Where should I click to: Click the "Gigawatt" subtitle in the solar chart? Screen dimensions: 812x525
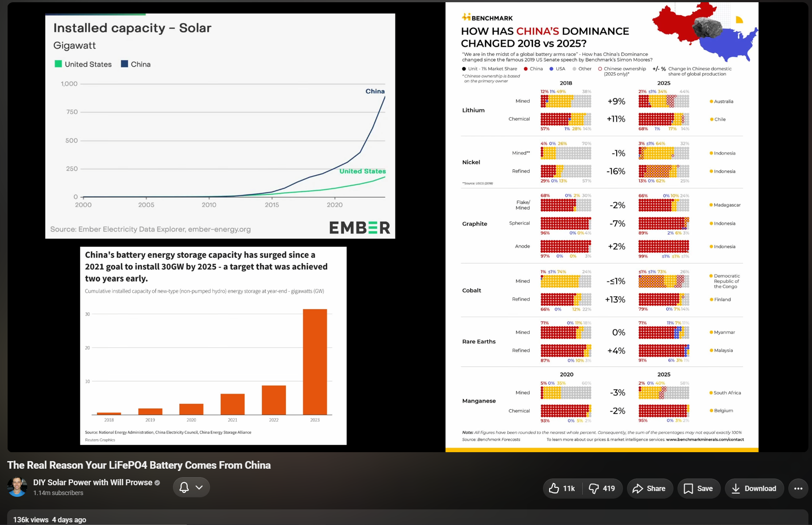74,46
